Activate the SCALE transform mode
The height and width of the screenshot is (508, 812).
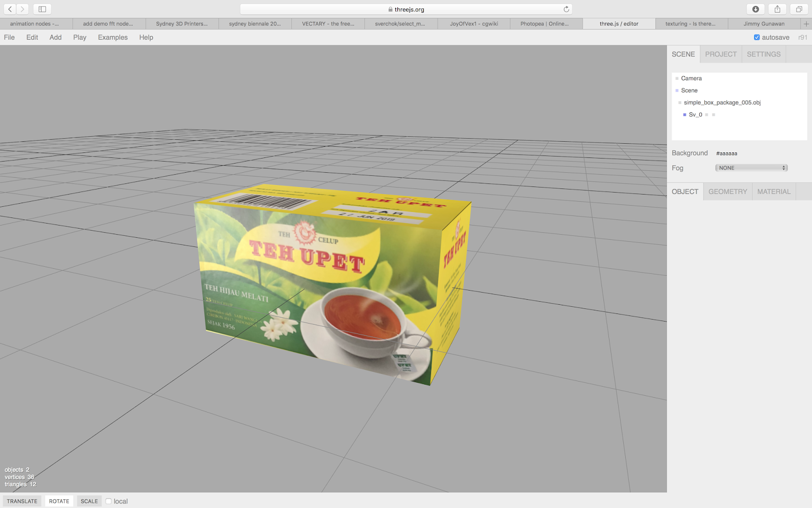89,501
